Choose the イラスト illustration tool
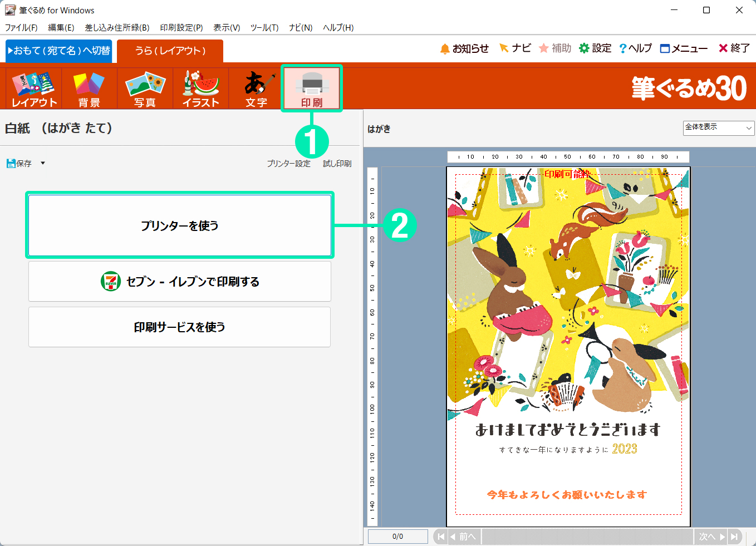 click(200, 88)
